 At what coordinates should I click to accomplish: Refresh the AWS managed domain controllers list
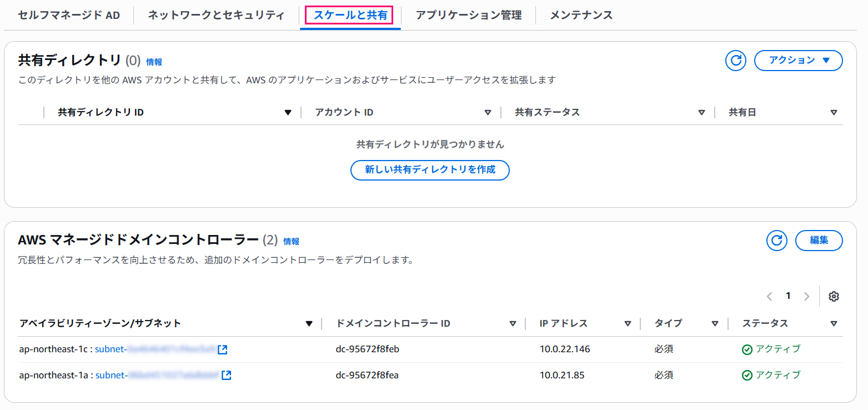777,241
